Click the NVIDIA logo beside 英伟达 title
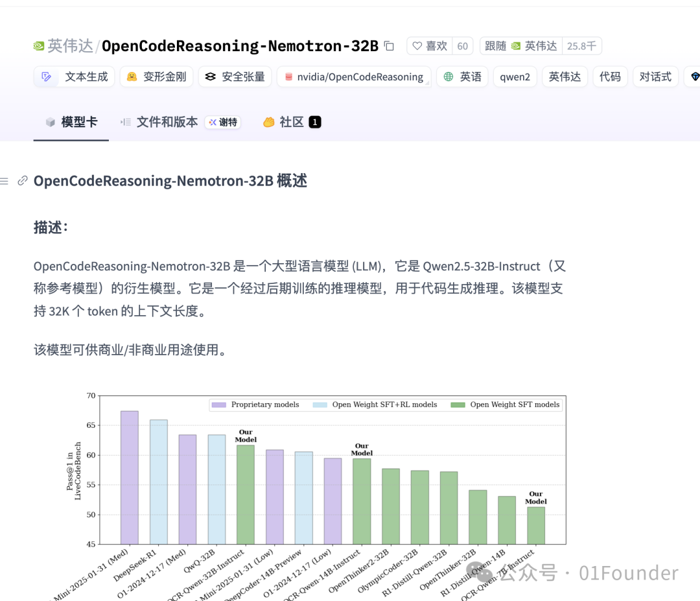 (x=39, y=46)
